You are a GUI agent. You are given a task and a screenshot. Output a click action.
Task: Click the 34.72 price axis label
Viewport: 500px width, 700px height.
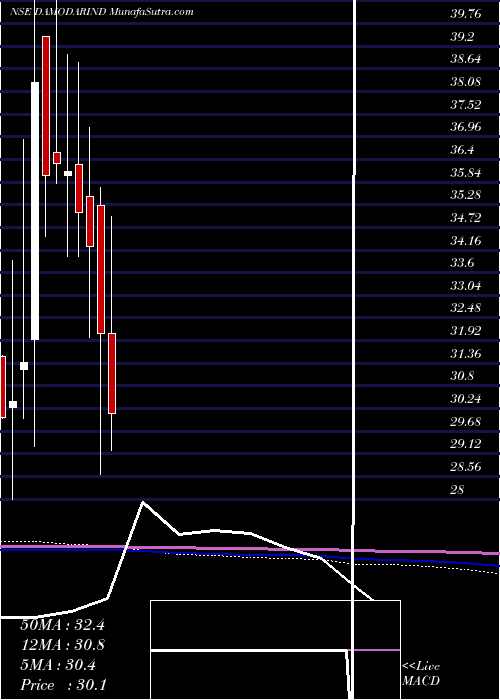click(x=466, y=218)
